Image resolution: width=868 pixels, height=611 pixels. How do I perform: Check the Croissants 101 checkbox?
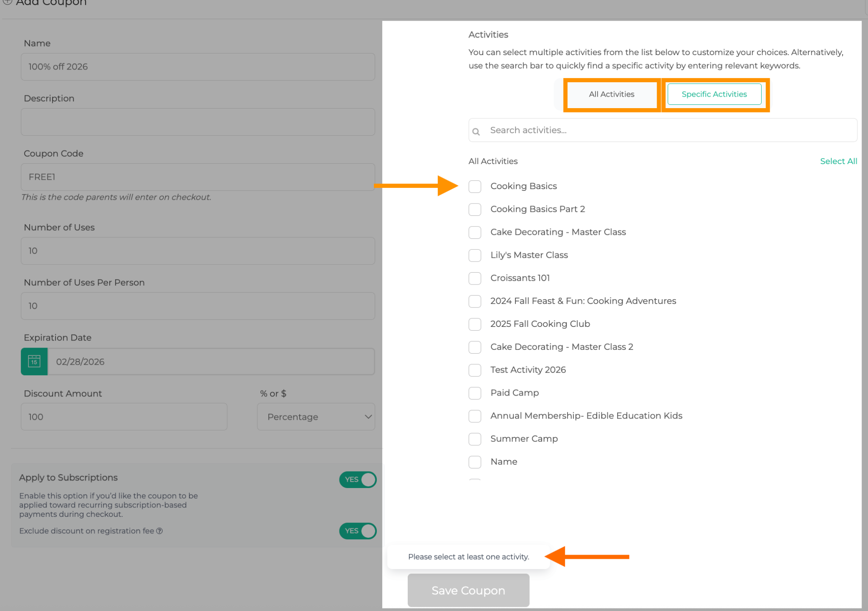[475, 278]
